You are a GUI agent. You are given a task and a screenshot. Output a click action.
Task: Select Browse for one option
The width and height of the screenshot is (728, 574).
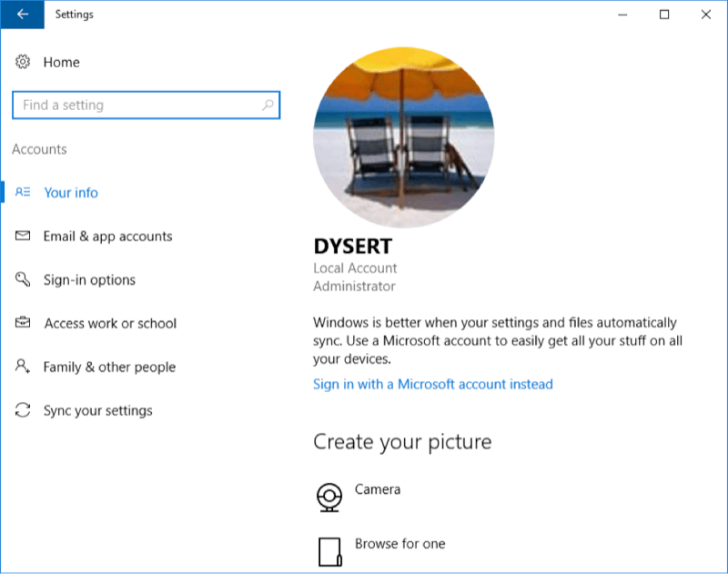pyautogui.click(x=400, y=544)
